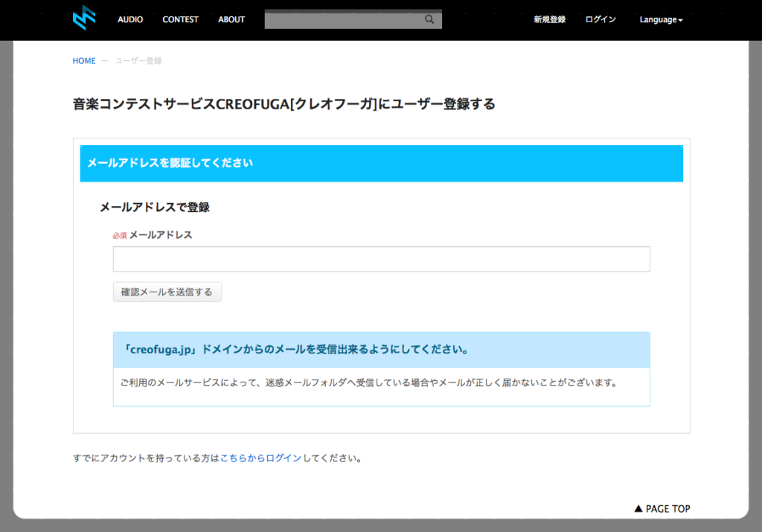Click the ユーザー登録 breadcrumb text
Image resolution: width=762 pixels, height=532 pixels.
[138, 61]
